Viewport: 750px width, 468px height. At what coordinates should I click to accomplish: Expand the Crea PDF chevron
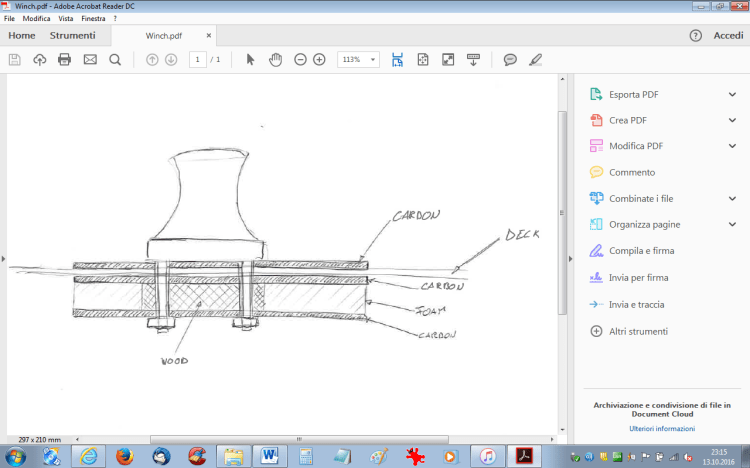click(x=732, y=120)
